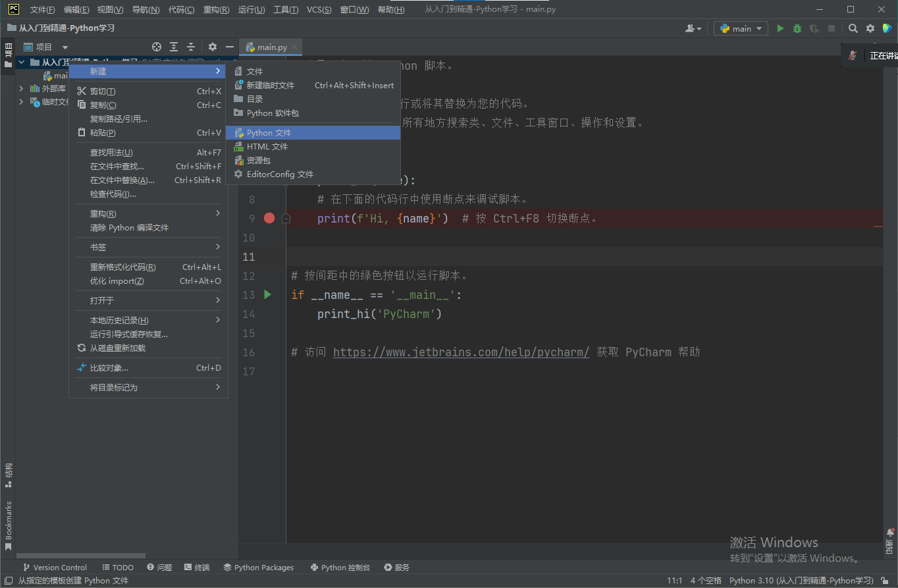Open the notifications tool window at right edge
The width and height of the screenshot is (898, 588).
click(890, 541)
